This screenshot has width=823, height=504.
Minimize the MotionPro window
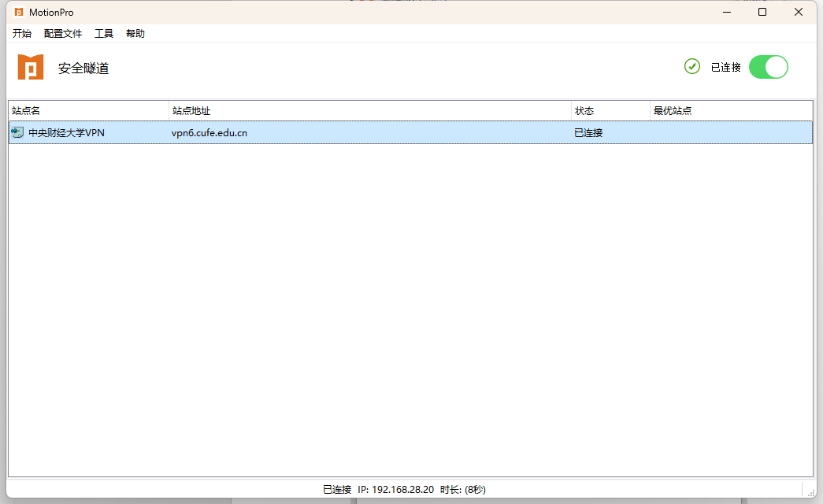(726, 12)
